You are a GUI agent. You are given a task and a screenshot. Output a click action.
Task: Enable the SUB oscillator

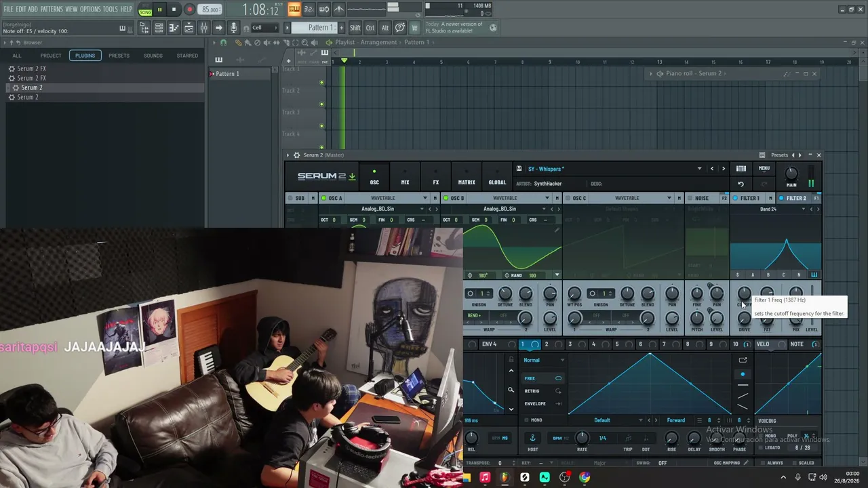(290, 198)
